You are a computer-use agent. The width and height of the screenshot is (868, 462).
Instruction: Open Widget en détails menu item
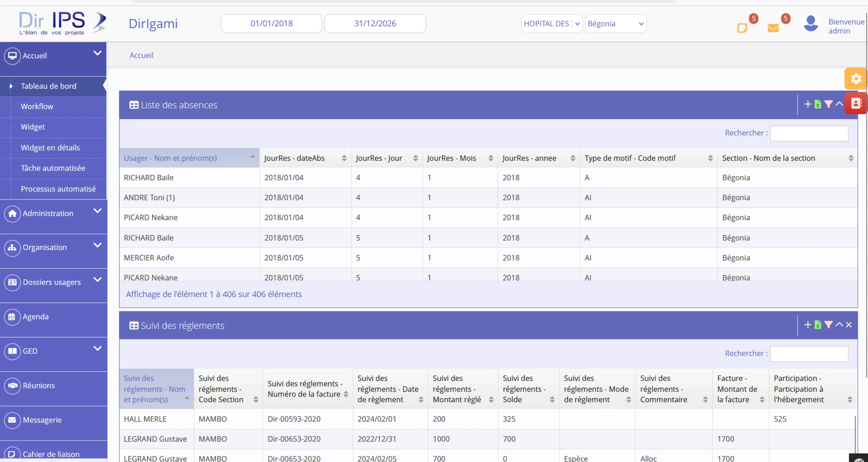[50, 148]
